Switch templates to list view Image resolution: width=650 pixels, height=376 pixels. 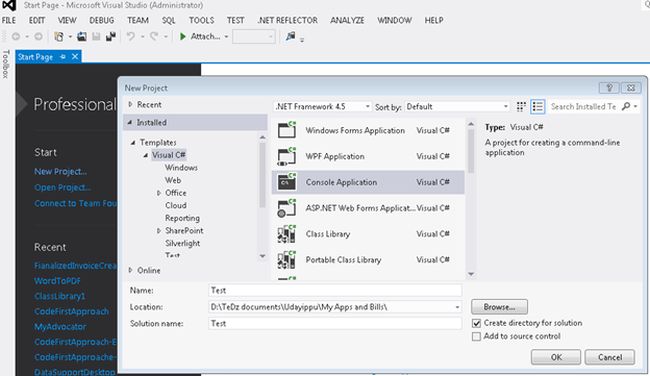pyautogui.click(x=538, y=107)
